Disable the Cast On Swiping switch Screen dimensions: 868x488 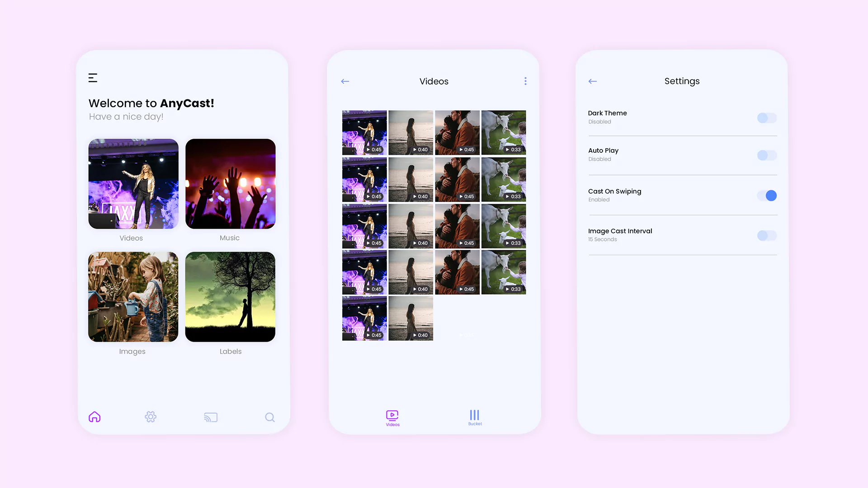(767, 196)
